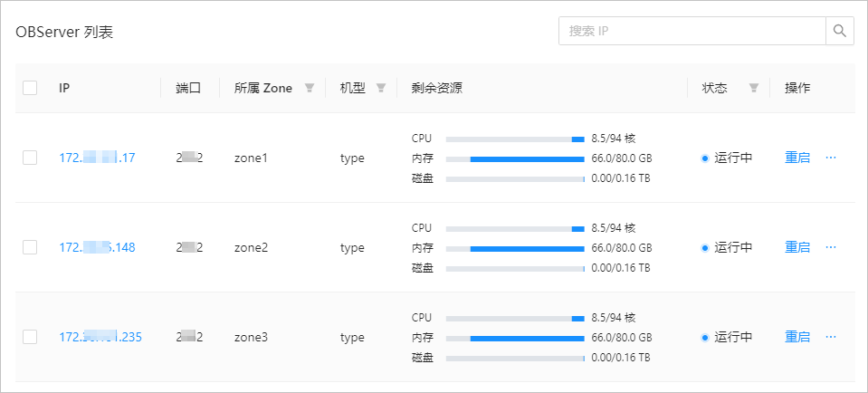
Task: Open the server IP link ending .17
Action: point(97,158)
